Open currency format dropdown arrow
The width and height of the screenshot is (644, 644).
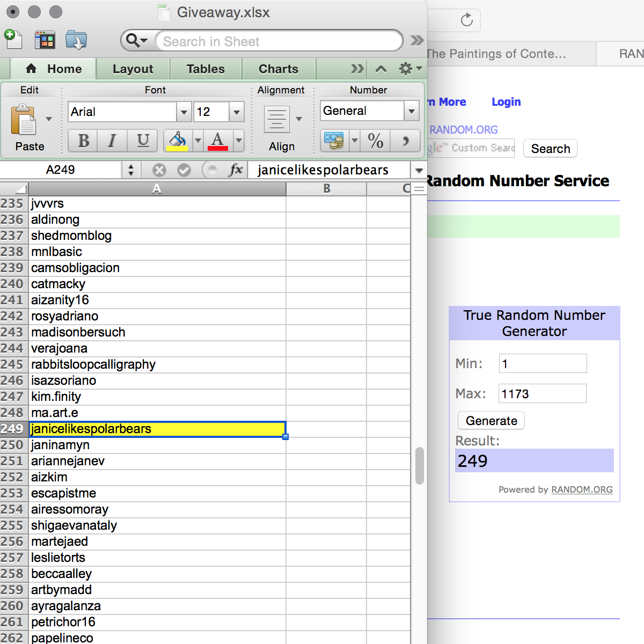tap(354, 141)
